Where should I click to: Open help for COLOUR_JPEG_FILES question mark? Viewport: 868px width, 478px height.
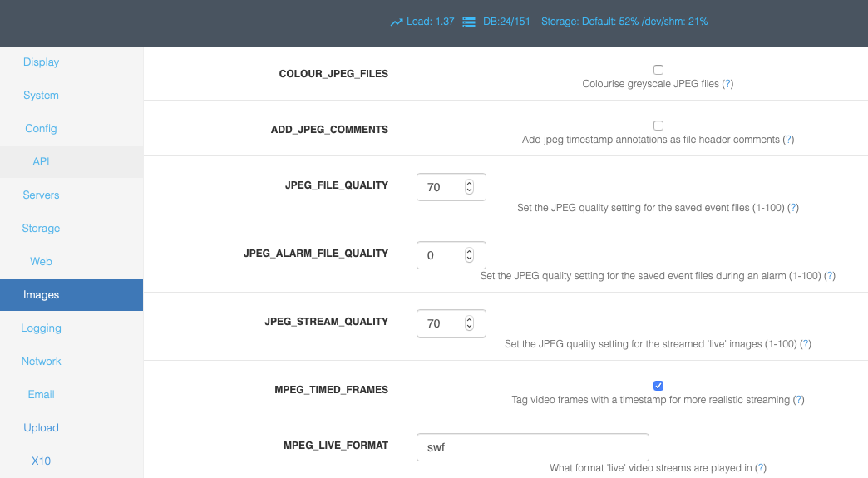click(728, 83)
